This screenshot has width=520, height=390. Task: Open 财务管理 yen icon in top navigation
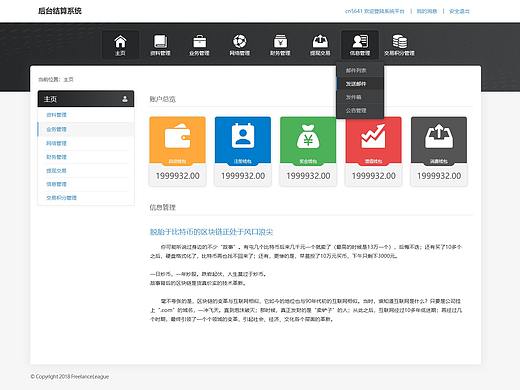coord(280,45)
